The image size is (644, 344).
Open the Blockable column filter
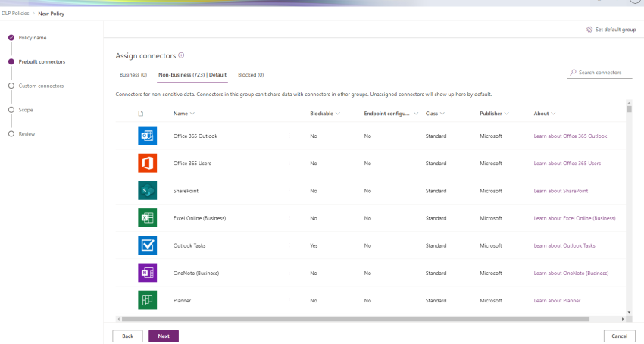325,114
